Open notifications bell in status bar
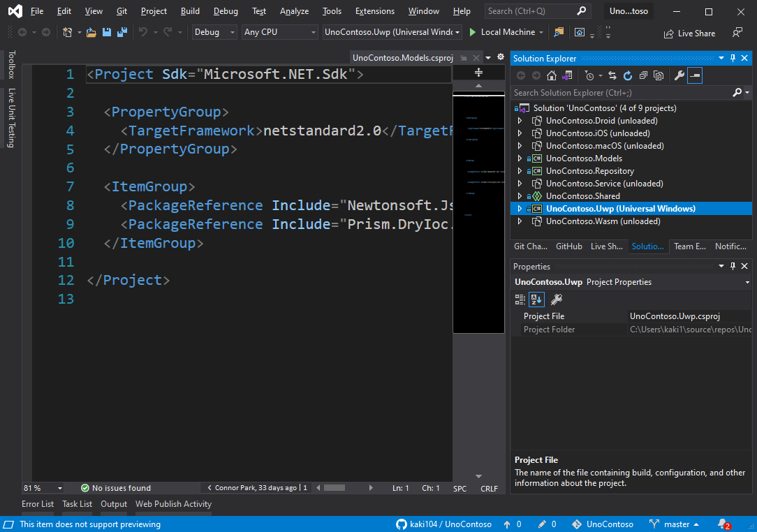Image resolution: width=757 pixels, height=532 pixels. 723,524
